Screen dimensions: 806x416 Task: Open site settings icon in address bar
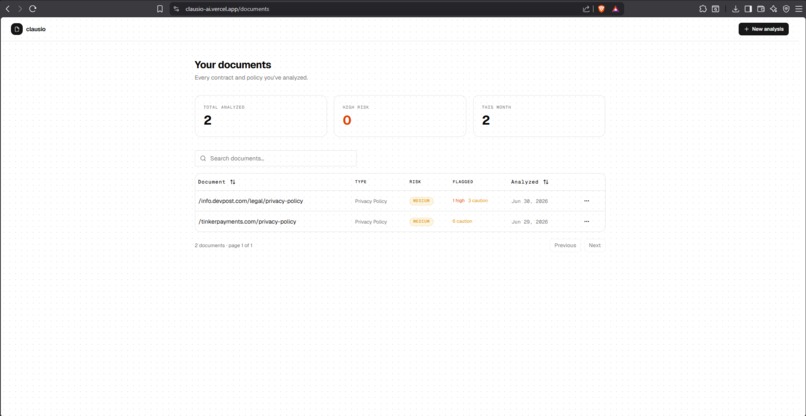[176, 9]
